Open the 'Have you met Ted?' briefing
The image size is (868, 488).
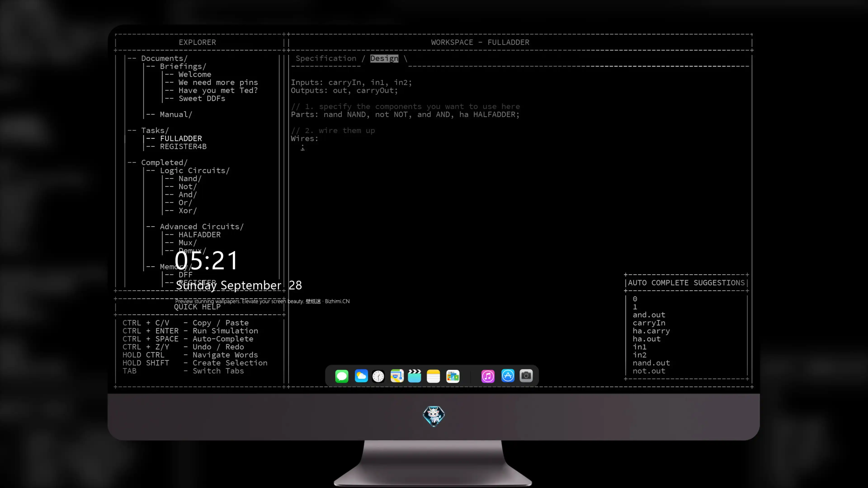[218, 90]
